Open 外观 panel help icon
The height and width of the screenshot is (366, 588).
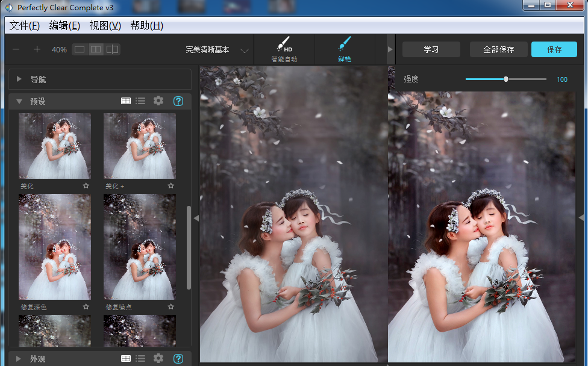pos(178,359)
